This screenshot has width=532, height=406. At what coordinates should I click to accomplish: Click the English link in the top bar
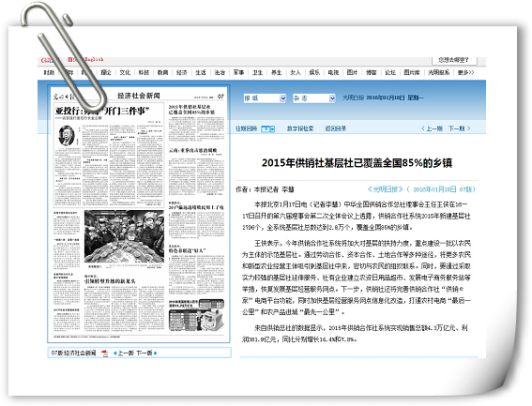pyautogui.click(x=94, y=59)
